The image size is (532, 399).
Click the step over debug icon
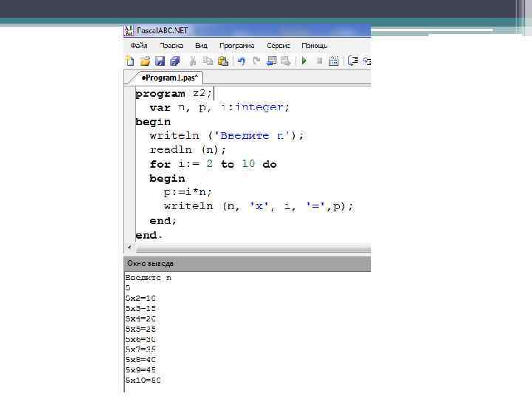pos(353,61)
